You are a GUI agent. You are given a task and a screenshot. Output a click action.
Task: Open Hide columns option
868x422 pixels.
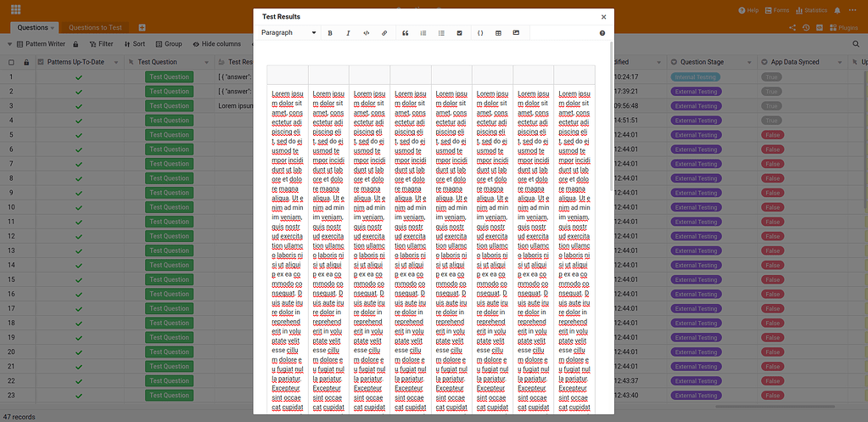(216, 44)
